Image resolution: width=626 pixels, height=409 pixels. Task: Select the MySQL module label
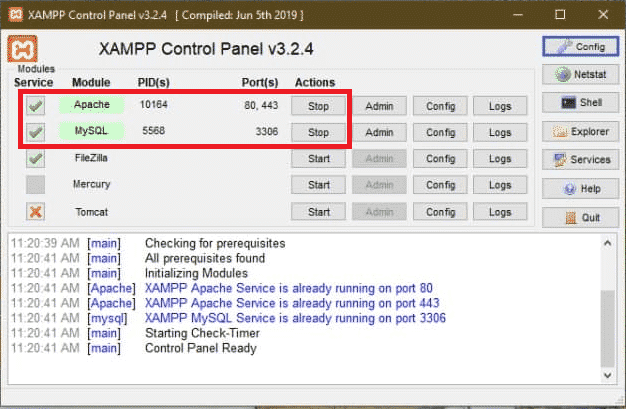click(x=91, y=131)
